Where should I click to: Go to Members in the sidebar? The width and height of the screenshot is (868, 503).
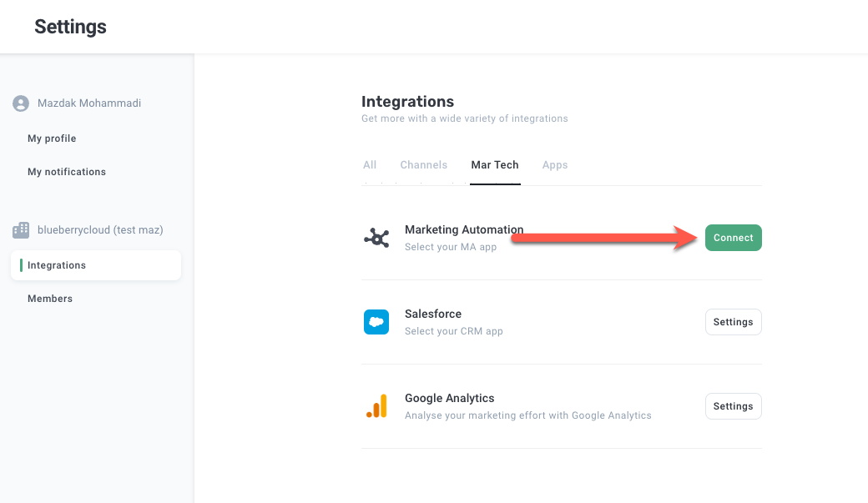50,299
